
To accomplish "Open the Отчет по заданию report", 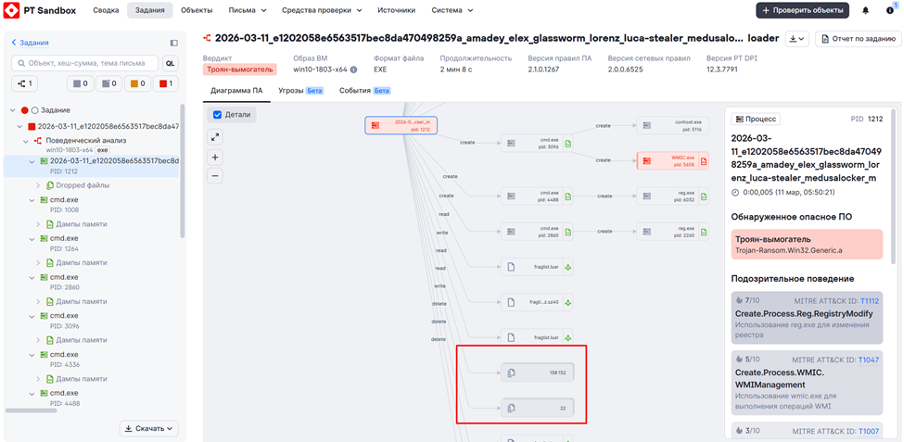I will [x=858, y=38].
